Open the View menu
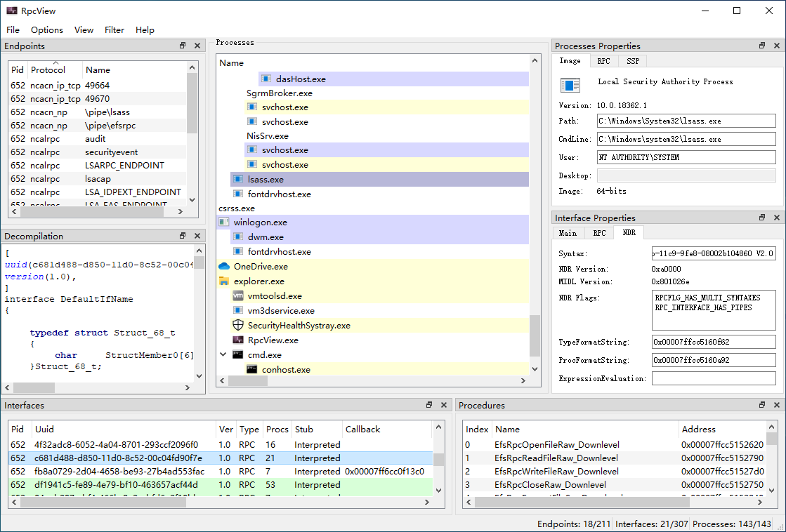Image resolution: width=786 pixels, height=532 pixels. [84, 30]
